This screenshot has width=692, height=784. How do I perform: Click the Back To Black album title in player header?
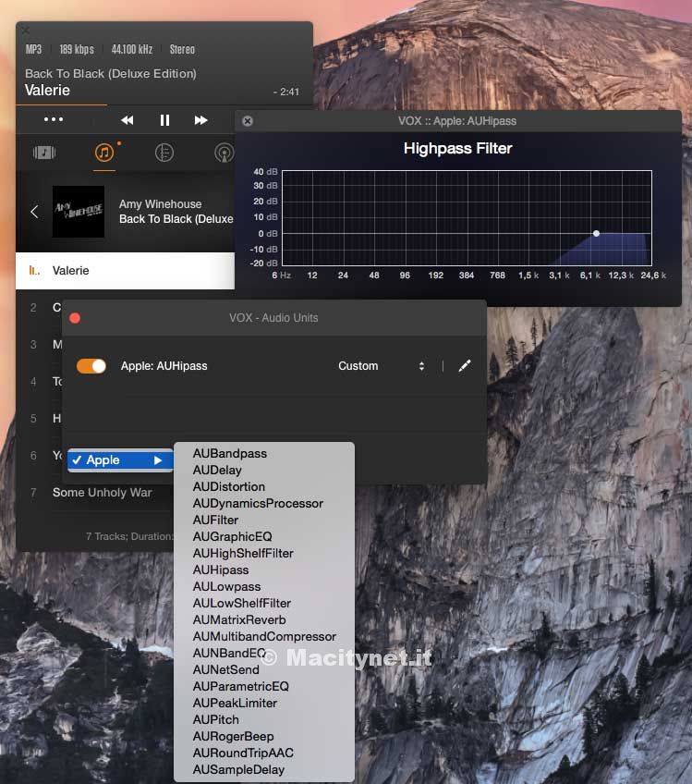click(x=111, y=74)
